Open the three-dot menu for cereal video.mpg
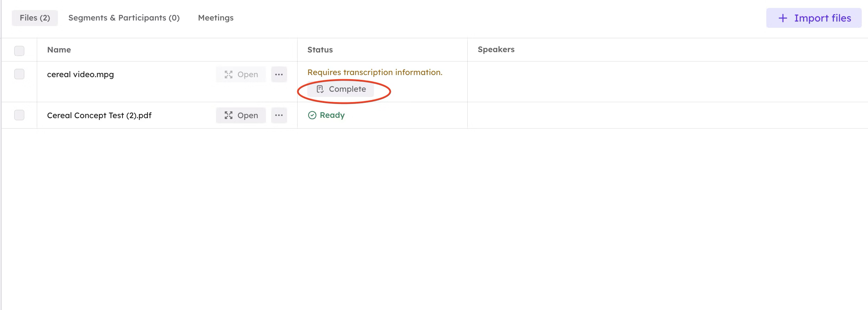 coord(279,74)
